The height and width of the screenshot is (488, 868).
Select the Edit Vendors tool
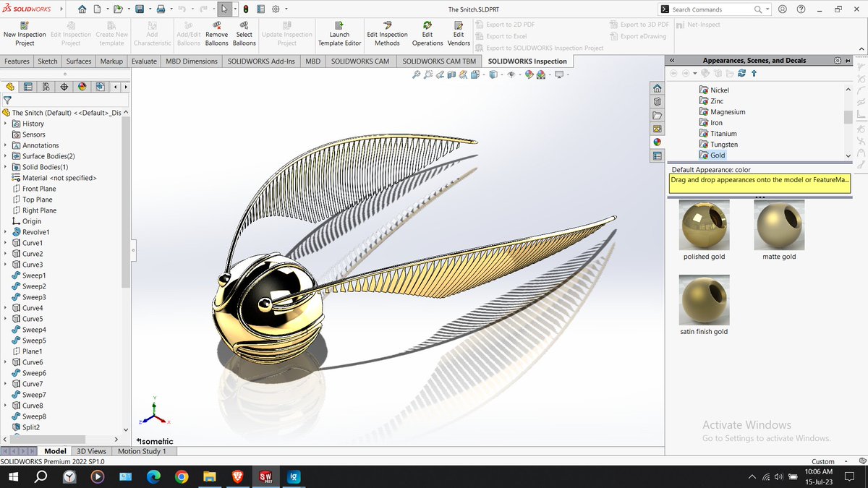[x=459, y=33]
